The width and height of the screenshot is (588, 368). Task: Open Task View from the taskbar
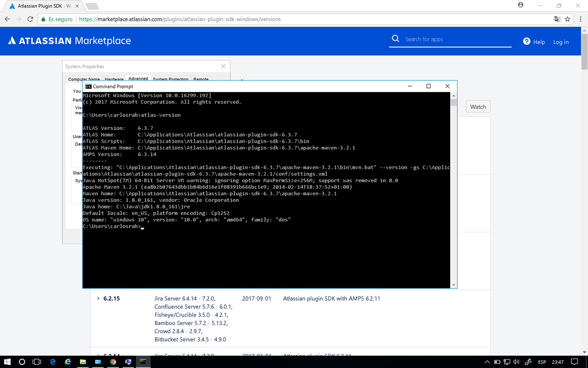click(x=37, y=362)
